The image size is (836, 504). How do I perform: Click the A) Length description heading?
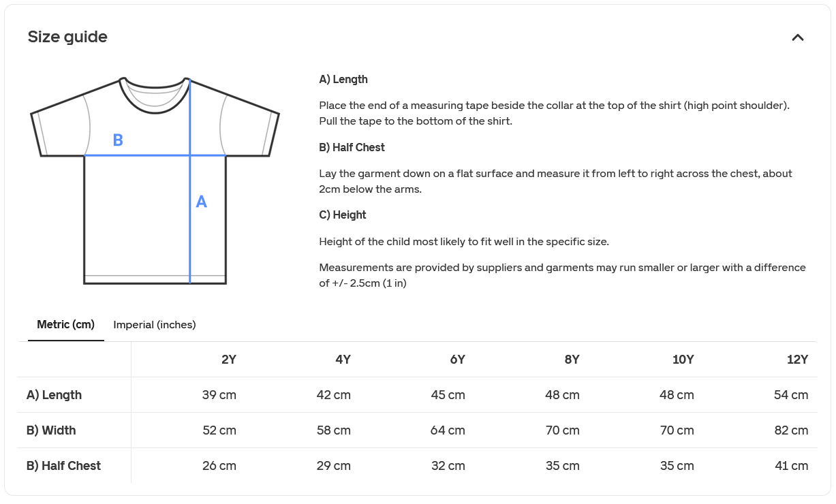click(343, 80)
